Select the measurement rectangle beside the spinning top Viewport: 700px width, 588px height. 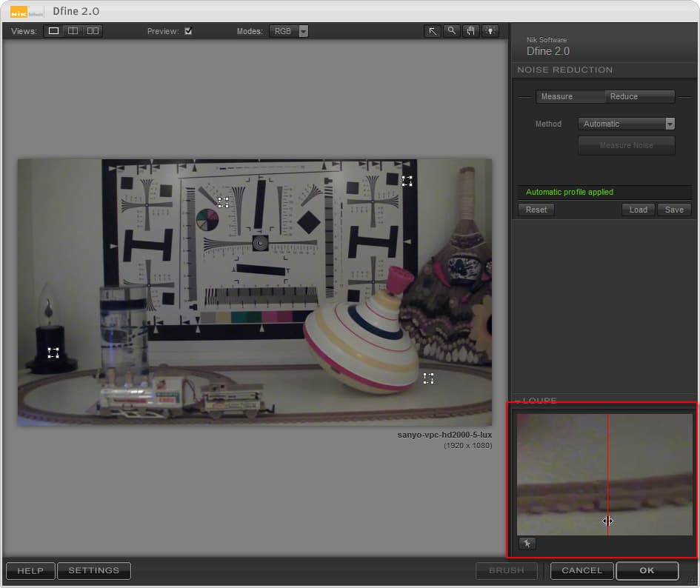pyautogui.click(x=429, y=378)
